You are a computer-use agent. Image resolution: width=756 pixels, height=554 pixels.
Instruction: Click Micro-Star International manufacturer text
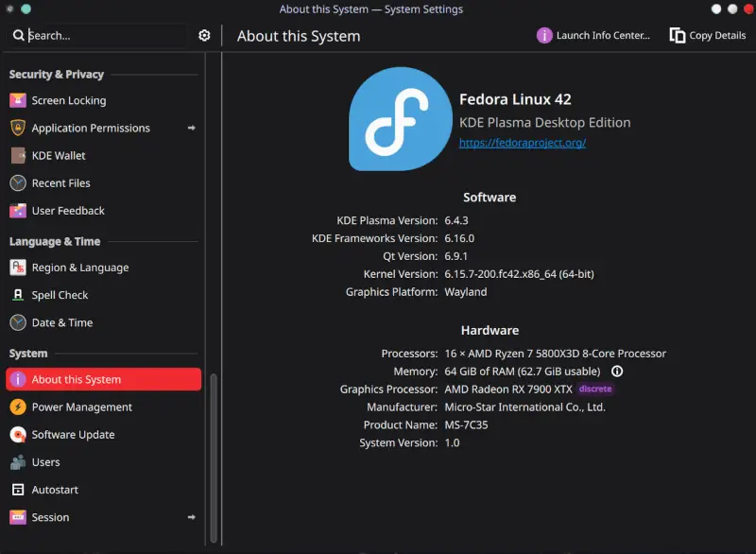[525, 407]
